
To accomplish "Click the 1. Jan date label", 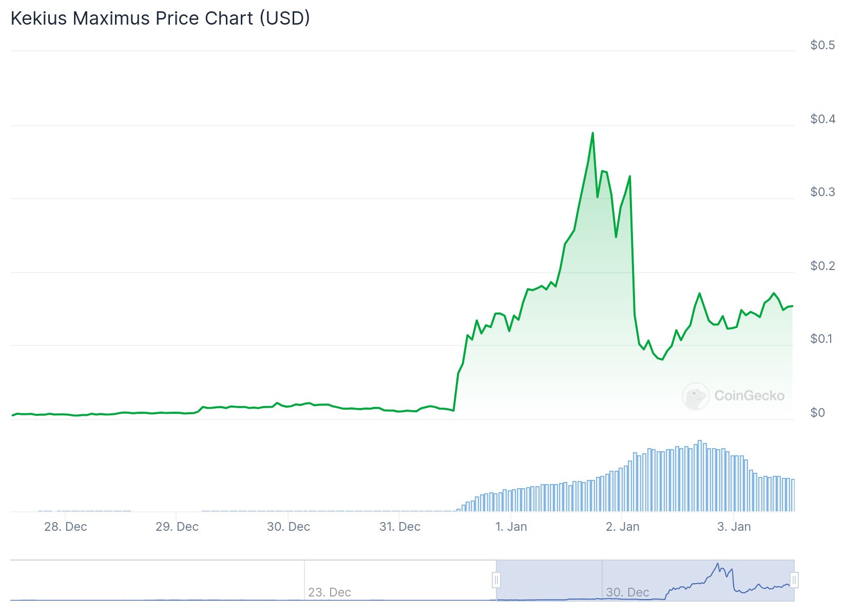I will coord(511,527).
